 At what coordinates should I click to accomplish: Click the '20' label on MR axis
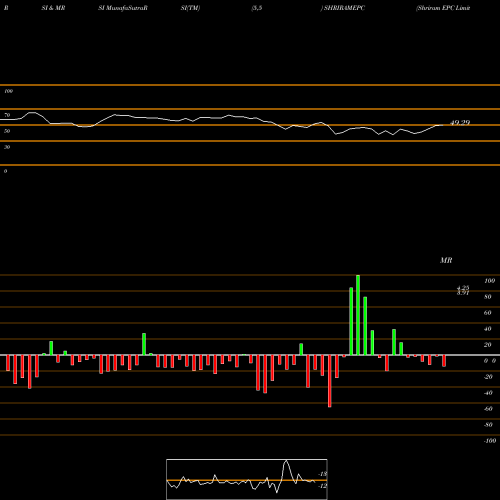tap(488, 345)
